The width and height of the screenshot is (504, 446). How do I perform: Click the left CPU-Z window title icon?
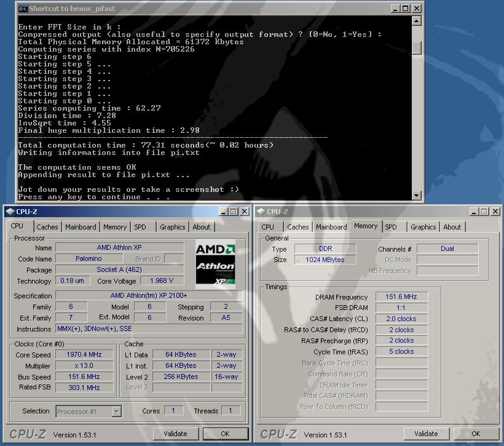coord(10,212)
